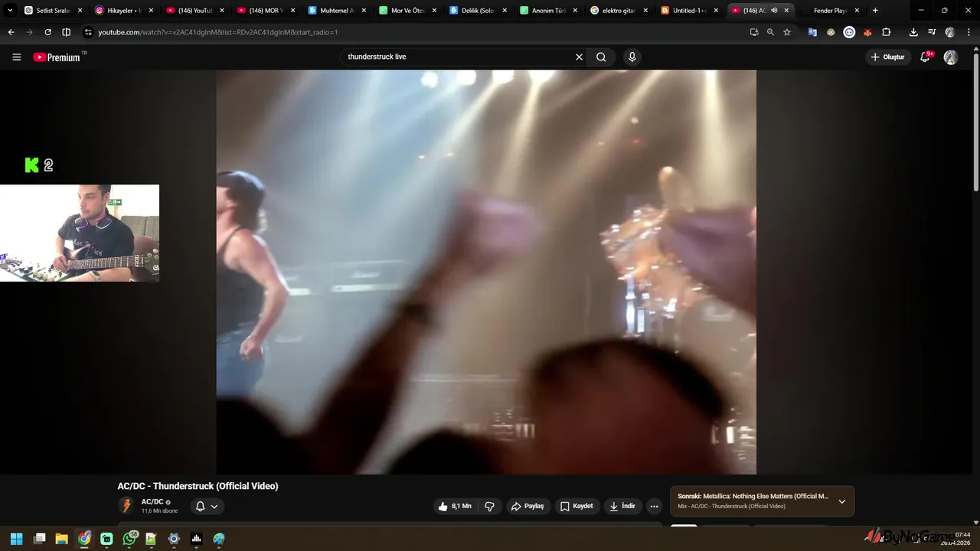980x551 pixels.
Task: Open the monkey face extension
Action: pos(831,32)
